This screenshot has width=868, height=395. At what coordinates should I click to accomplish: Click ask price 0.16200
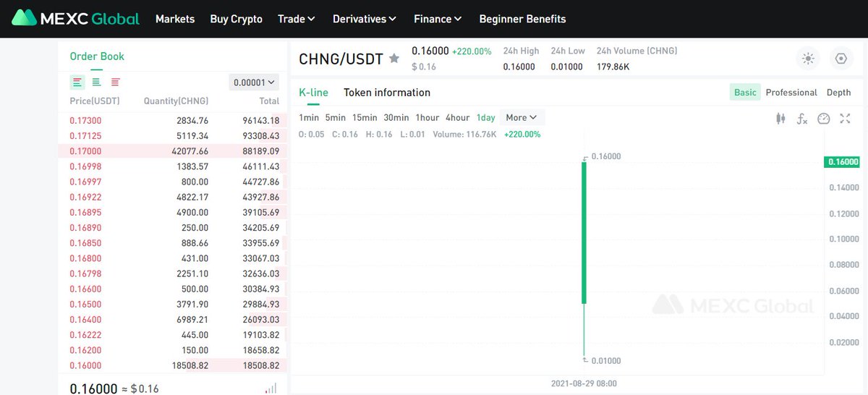(85, 350)
